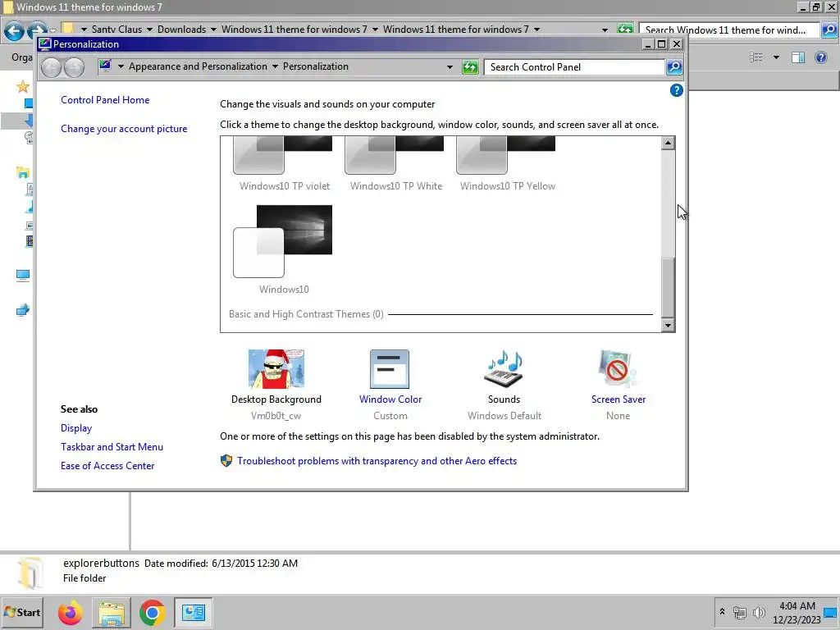840x630 pixels.
Task: Open the Screen Saver icon
Action: click(x=618, y=369)
